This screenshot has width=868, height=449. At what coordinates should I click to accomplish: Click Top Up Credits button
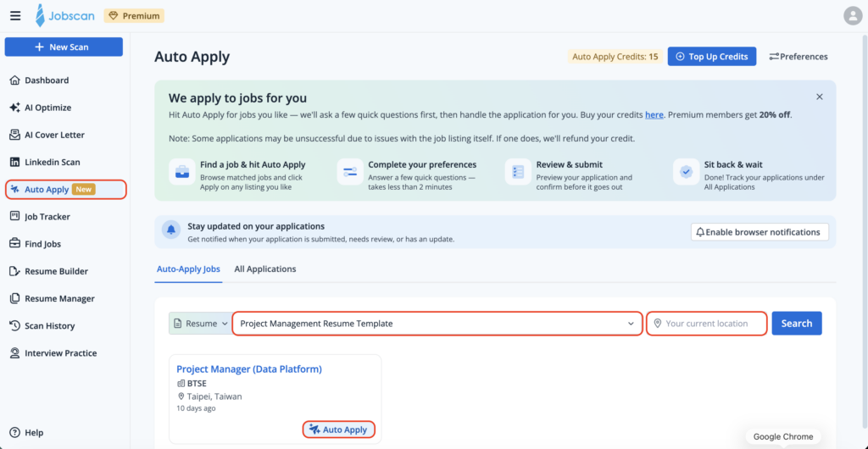[x=712, y=57]
